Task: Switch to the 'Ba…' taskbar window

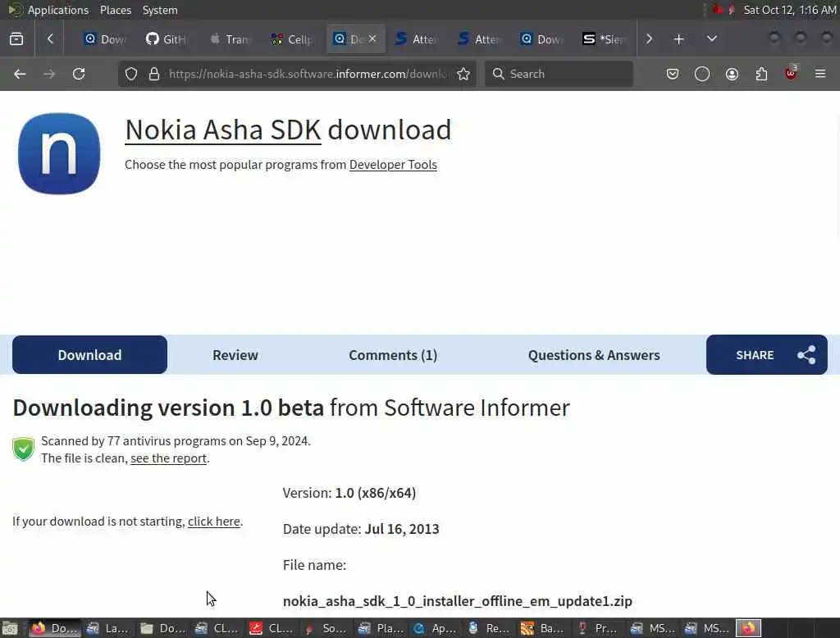Action: [543, 628]
